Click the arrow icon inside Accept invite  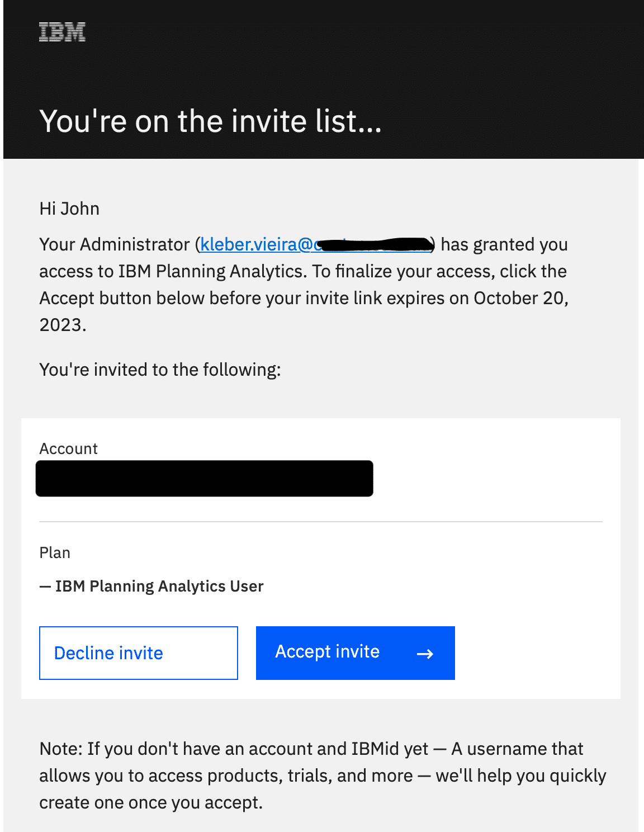[424, 653]
